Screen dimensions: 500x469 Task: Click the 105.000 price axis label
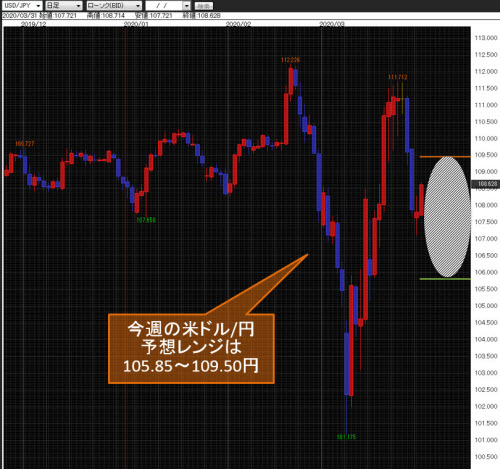486,306
